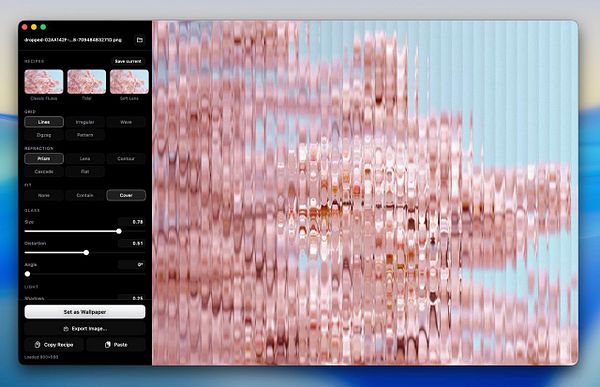Click the Size value field 0.78
Viewport: 600px width, 387px height.
(x=132, y=222)
